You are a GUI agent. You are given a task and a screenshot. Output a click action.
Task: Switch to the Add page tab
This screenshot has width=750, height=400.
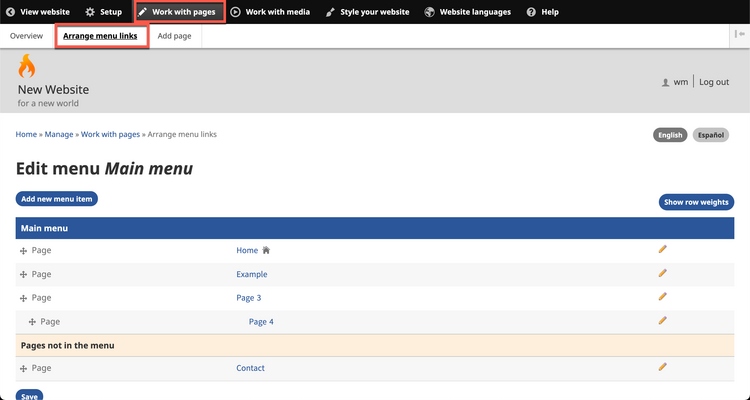tap(175, 36)
